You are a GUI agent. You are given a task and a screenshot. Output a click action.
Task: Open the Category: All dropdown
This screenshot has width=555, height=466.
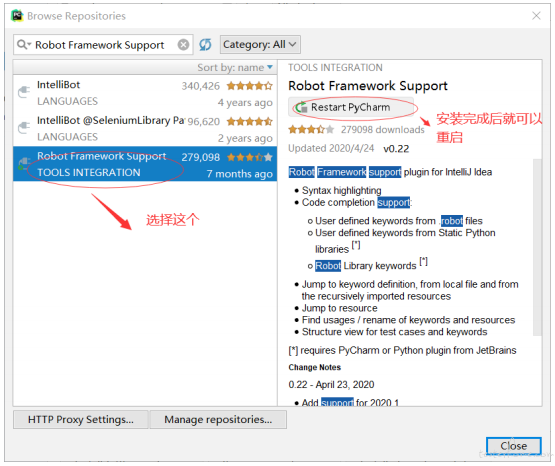point(260,45)
